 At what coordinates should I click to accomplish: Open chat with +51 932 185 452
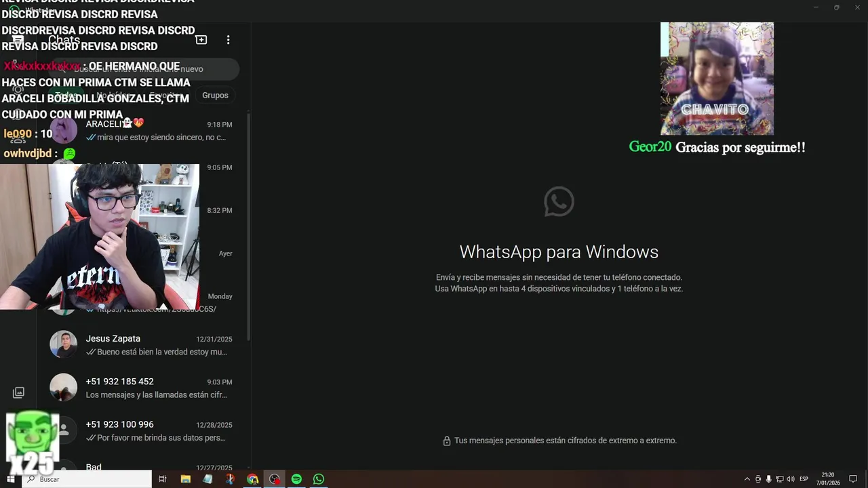coord(142,388)
